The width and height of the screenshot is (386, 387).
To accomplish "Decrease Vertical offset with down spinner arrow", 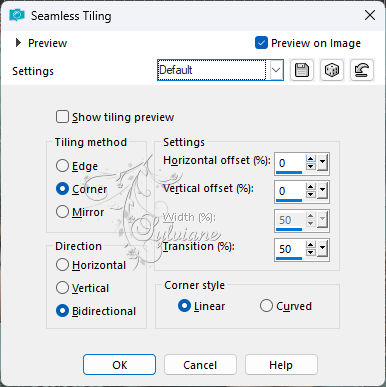I will click(311, 194).
